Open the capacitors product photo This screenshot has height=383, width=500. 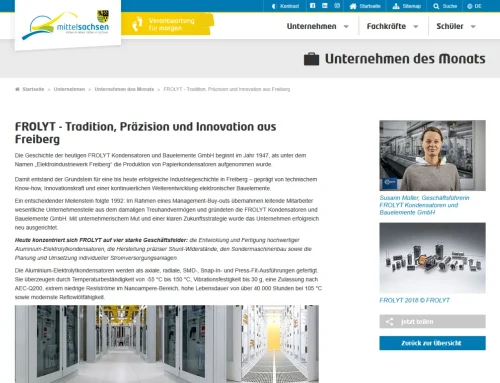(x=432, y=258)
